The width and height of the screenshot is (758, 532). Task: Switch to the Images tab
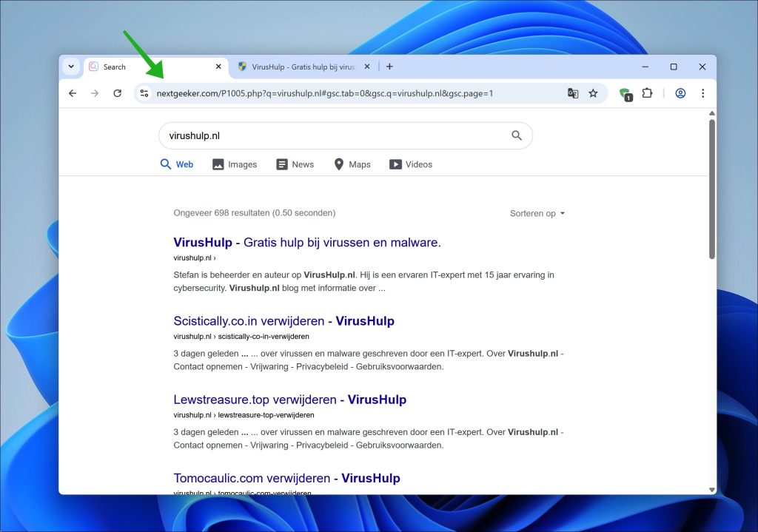[x=235, y=164]
